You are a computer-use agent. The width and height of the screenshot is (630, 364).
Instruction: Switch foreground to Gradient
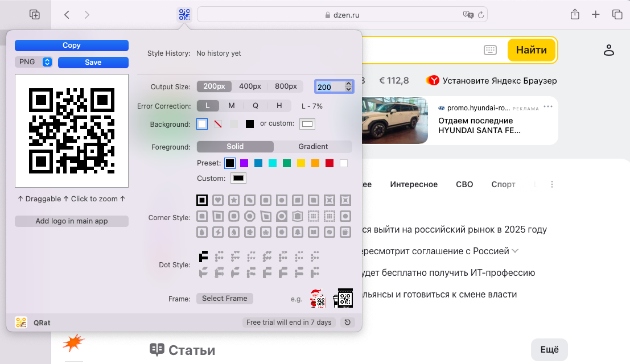click(x=313, y=147)
